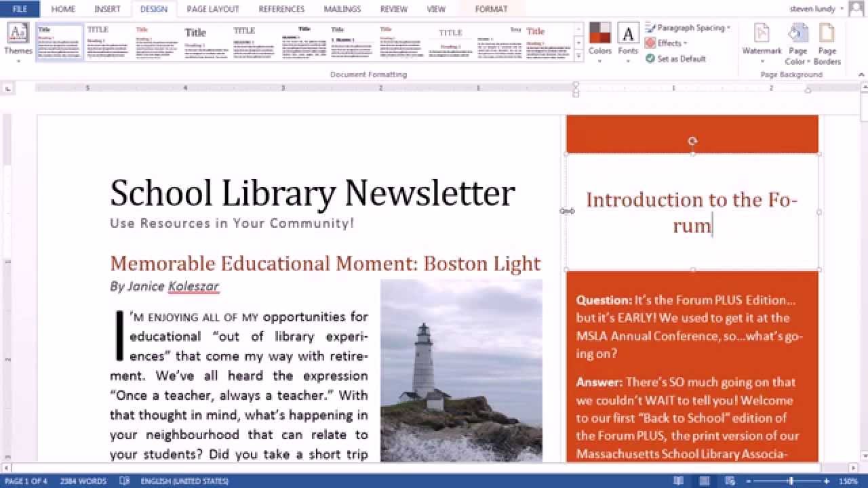Switch to the VIEW tab
Viewport: 868px width, 488px height.
pyautogui.click(x=436, y=9)
